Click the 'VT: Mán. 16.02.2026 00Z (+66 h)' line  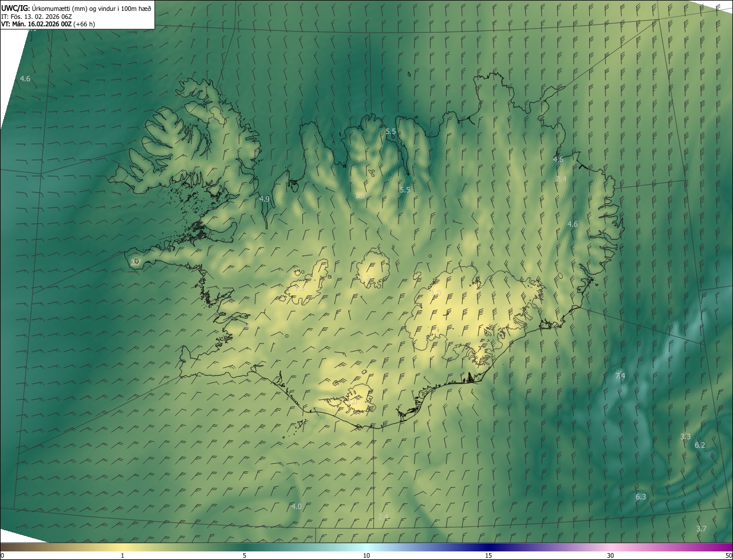pyautogui.click(x=48, y=24)
